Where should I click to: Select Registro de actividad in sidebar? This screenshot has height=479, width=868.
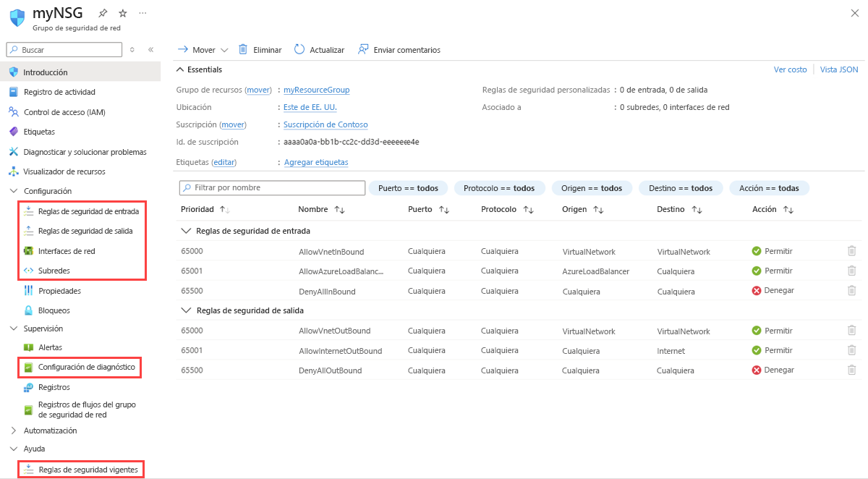(x=59, y=92)
